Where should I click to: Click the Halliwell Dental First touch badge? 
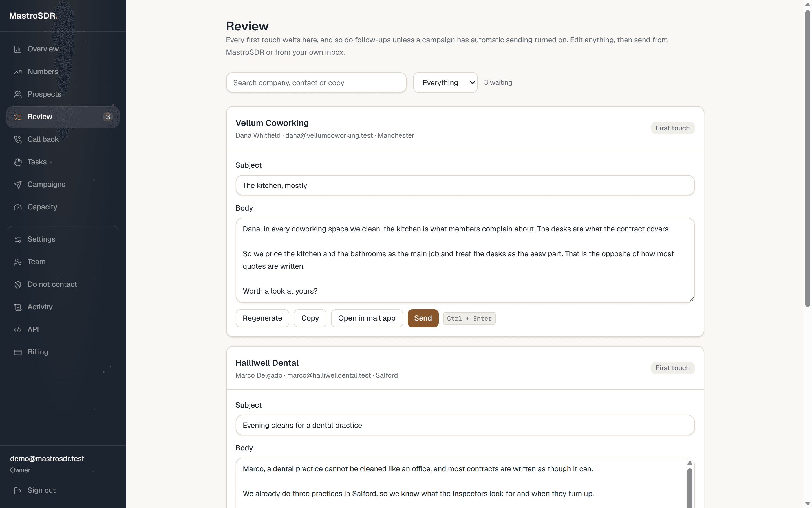[x=672, y=368]
